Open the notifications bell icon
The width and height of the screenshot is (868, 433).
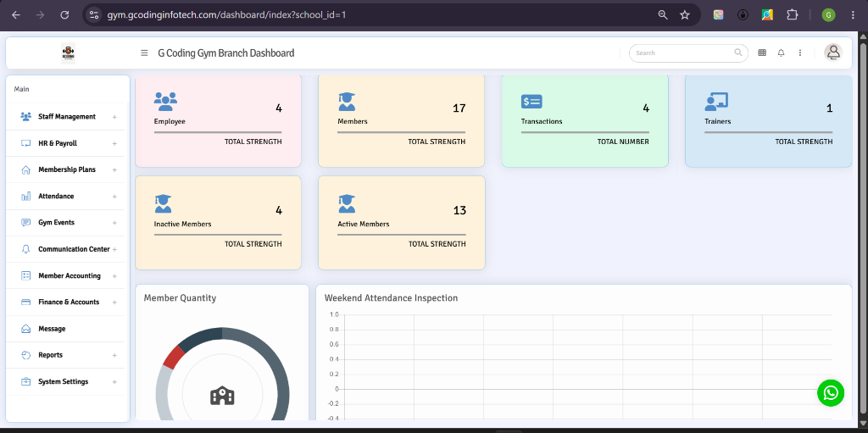781,53
